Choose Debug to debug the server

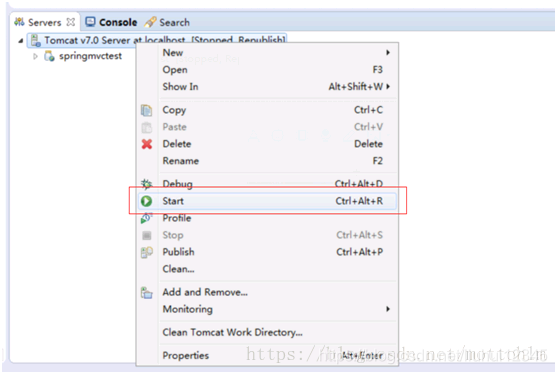(x=267, y=184)
